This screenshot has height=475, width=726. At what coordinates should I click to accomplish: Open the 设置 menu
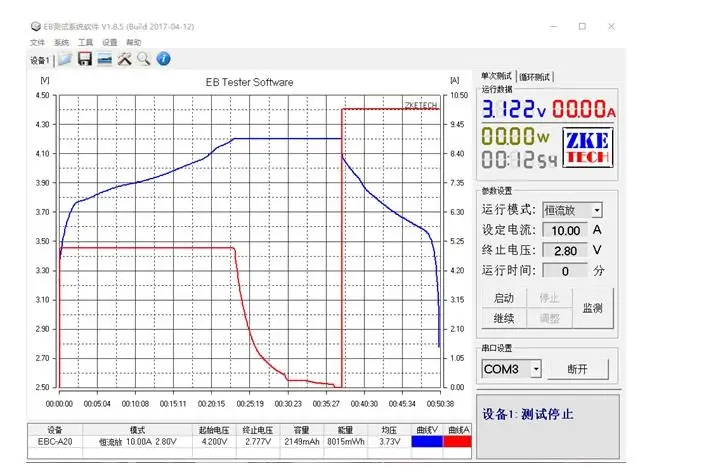(110, 43)
